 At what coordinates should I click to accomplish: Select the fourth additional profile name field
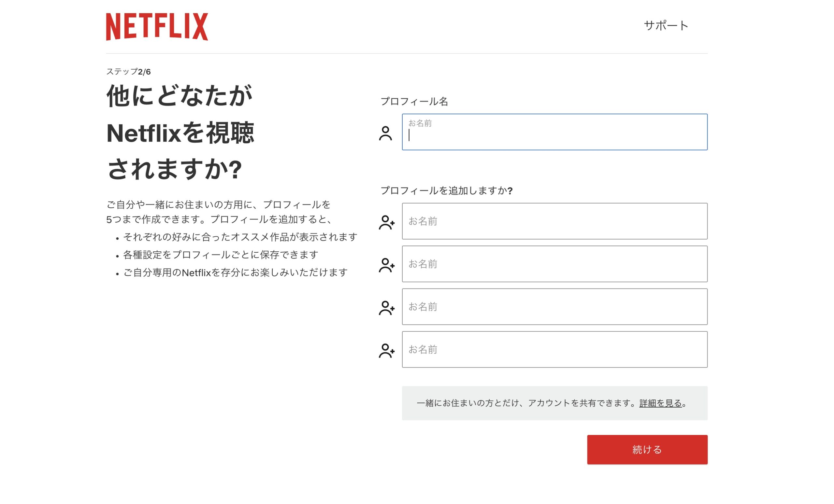click(555, 349)
